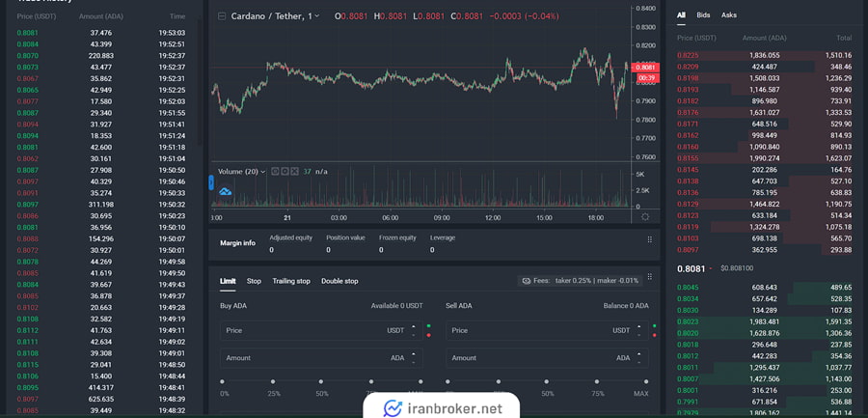Click the eye icon beside Fees

click(x=527, y=281)
